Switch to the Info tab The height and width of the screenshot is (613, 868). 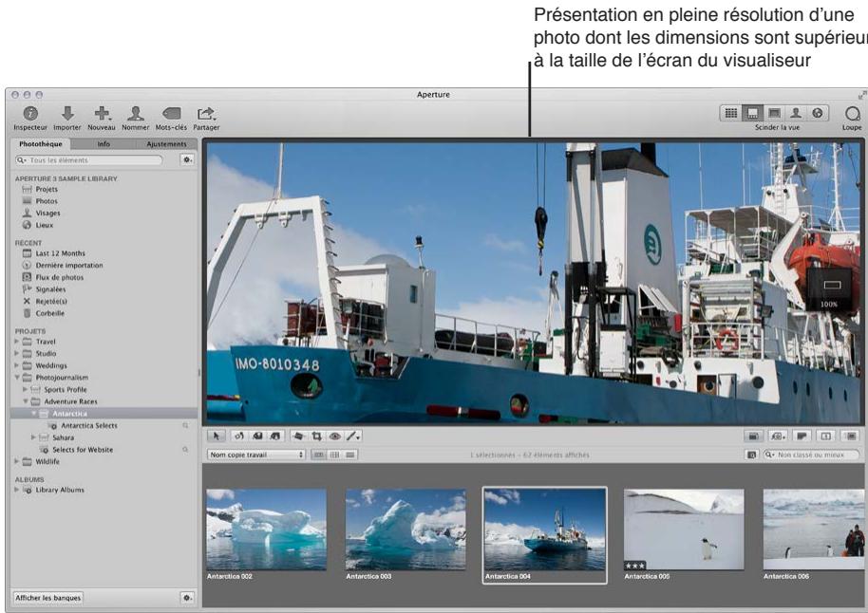pyautogui.click(x=104, y=144)
